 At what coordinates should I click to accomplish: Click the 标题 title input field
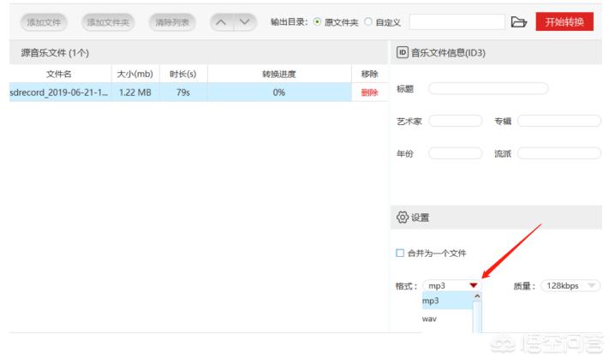click(x=488, y=89)
